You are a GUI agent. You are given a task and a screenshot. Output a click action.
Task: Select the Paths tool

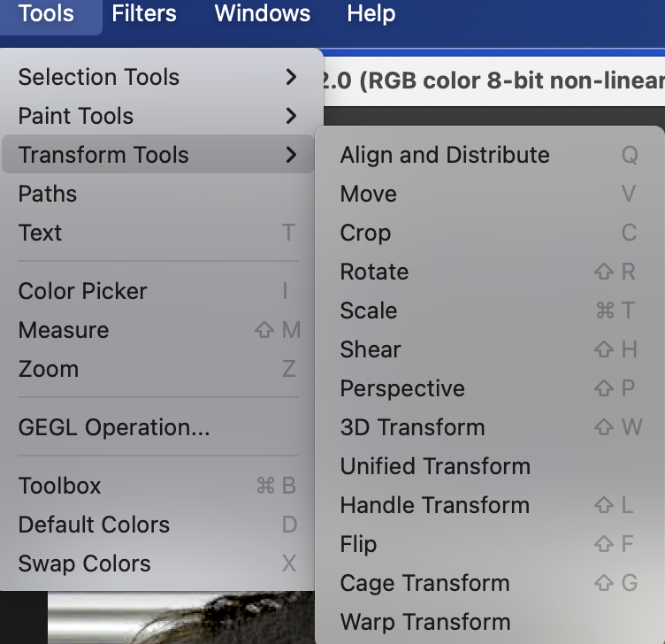48,194
